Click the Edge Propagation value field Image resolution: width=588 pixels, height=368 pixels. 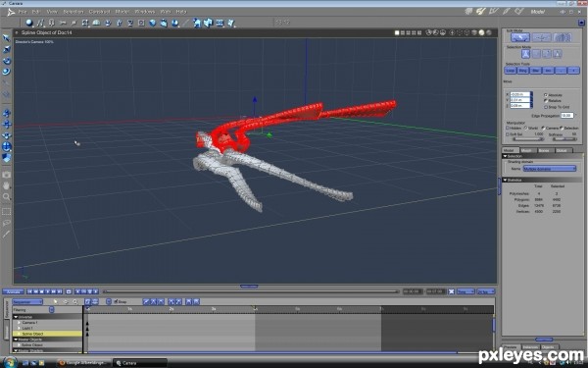click(x=567, y=115)
